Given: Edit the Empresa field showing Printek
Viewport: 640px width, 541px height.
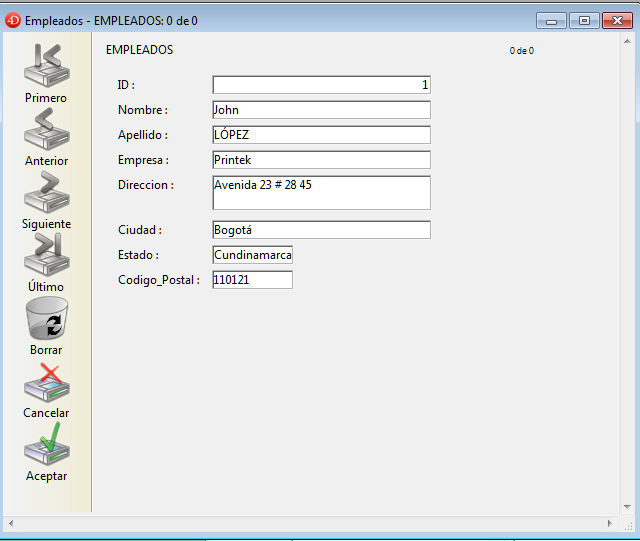Looking at the screenshot, I should tap(321, 160).
